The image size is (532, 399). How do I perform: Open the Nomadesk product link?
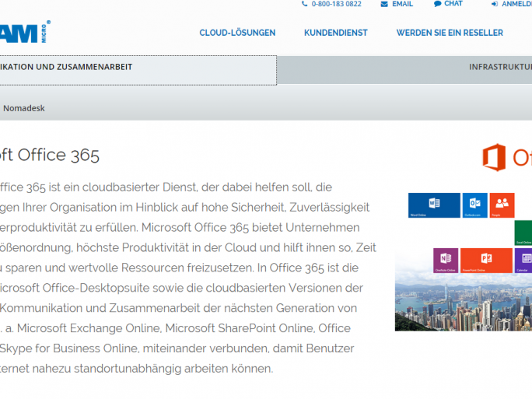coord(24,108)
